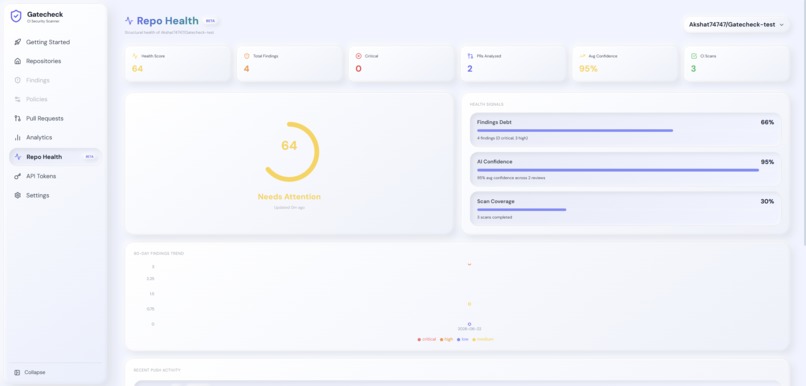Click the Total Findings value 4

(247, 68)
